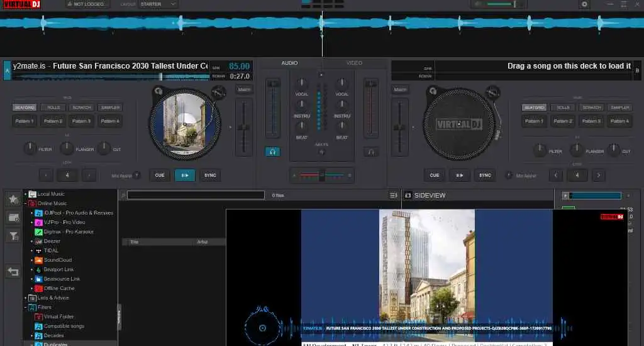
Task: Expand the Deezer tree node
Action: pyautogui.click(x=31, y=241)
